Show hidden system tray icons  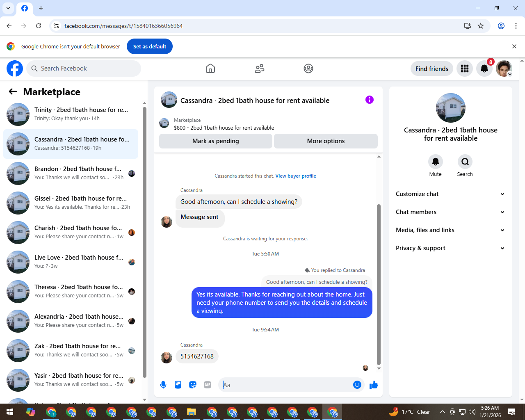tap(442, 412)
